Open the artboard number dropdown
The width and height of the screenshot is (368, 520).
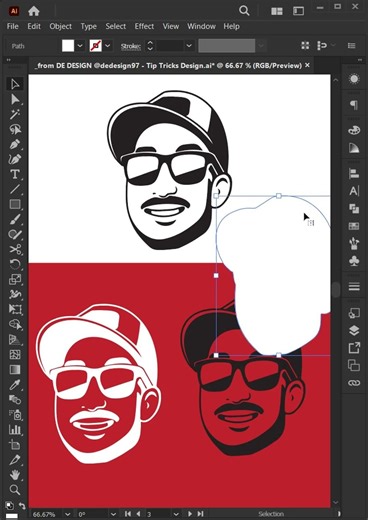coord(176,514)
